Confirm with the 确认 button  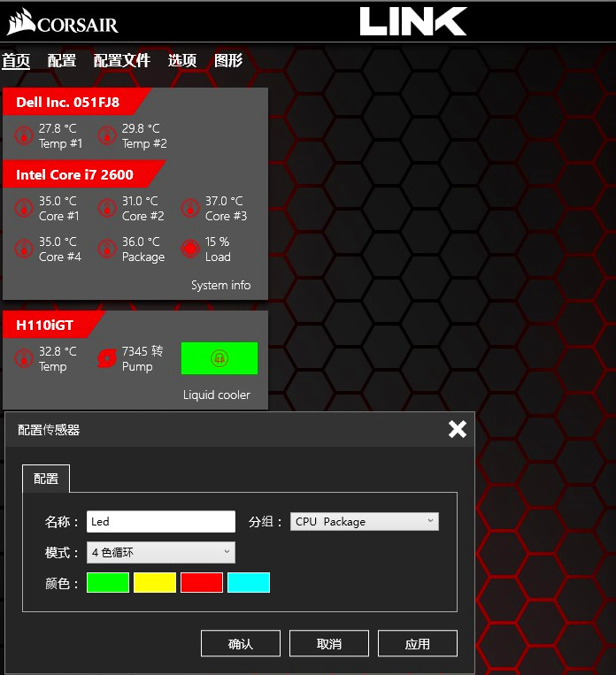pos(241,643)
